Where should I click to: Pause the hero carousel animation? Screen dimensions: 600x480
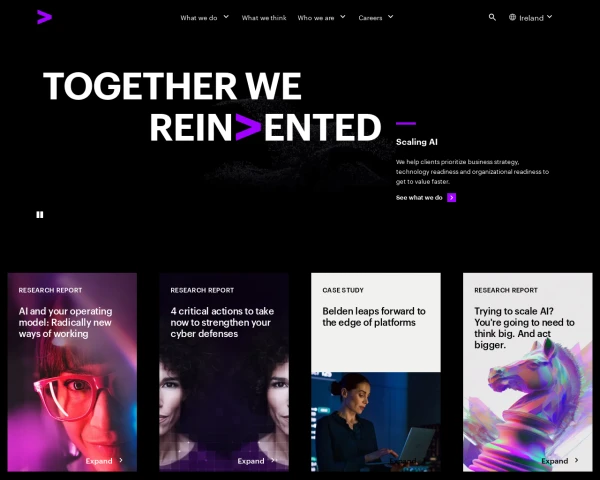pyautogui.click(x=40, y=215)
